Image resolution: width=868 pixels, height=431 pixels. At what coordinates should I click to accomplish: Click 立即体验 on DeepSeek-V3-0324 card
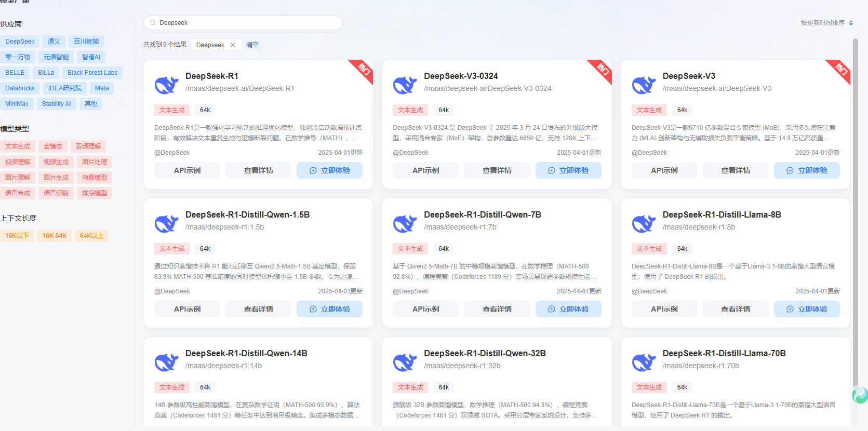568,170
